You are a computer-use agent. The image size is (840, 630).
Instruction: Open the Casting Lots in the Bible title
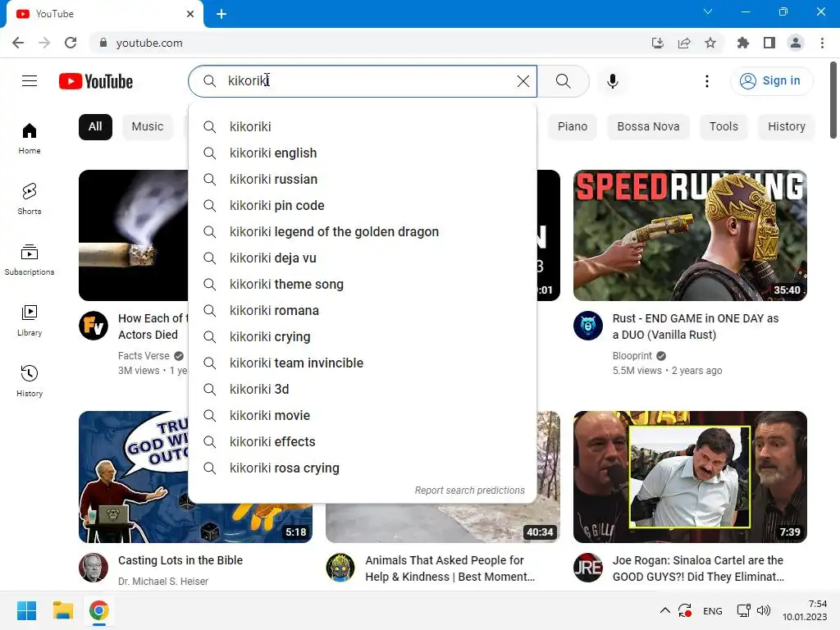pos(180,560)
